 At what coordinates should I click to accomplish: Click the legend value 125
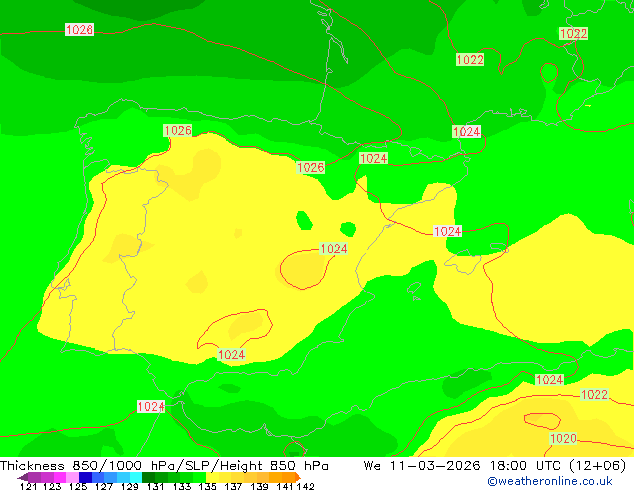click(78, 486)
